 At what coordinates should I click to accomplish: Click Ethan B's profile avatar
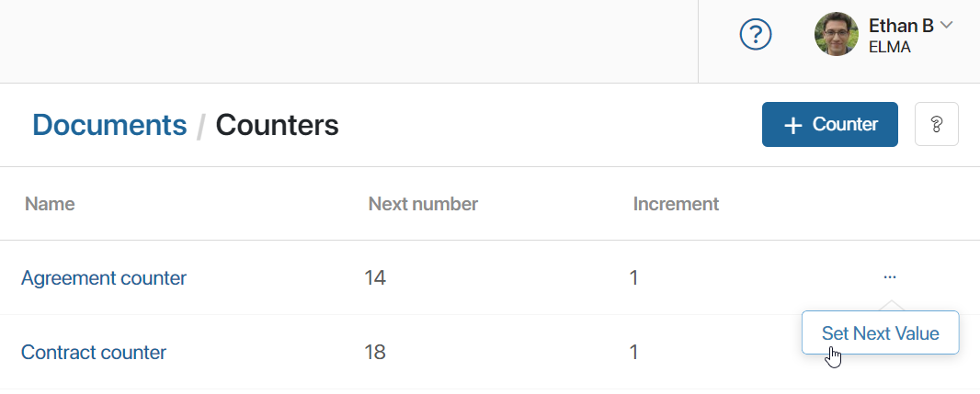[837, 34]
